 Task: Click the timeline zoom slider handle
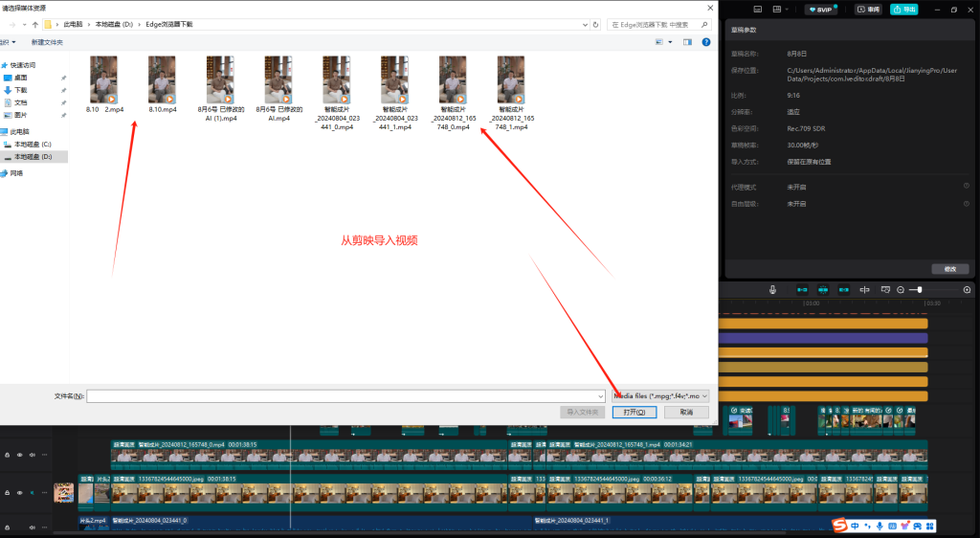(920, 290)
